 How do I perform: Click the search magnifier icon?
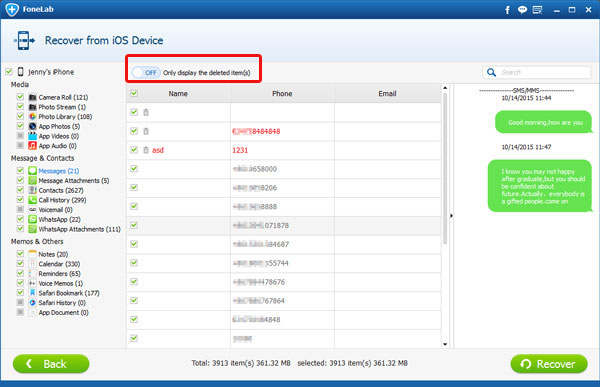[x=491, y=72]
